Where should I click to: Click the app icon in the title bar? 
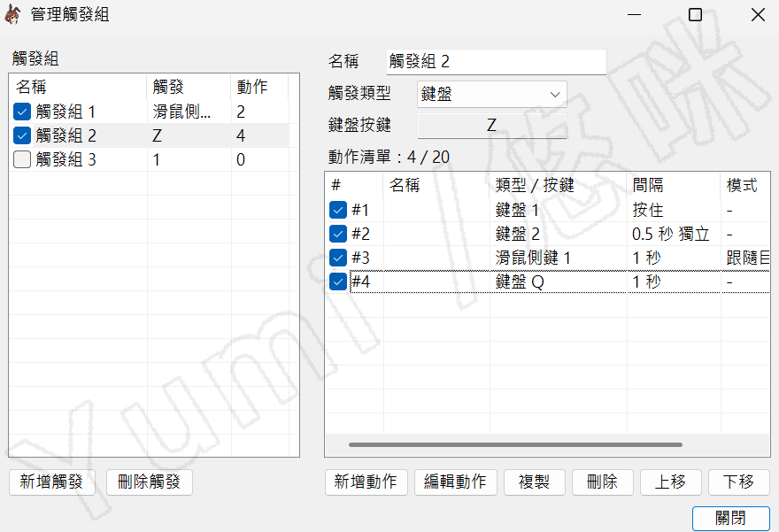(x=12, y=15)
